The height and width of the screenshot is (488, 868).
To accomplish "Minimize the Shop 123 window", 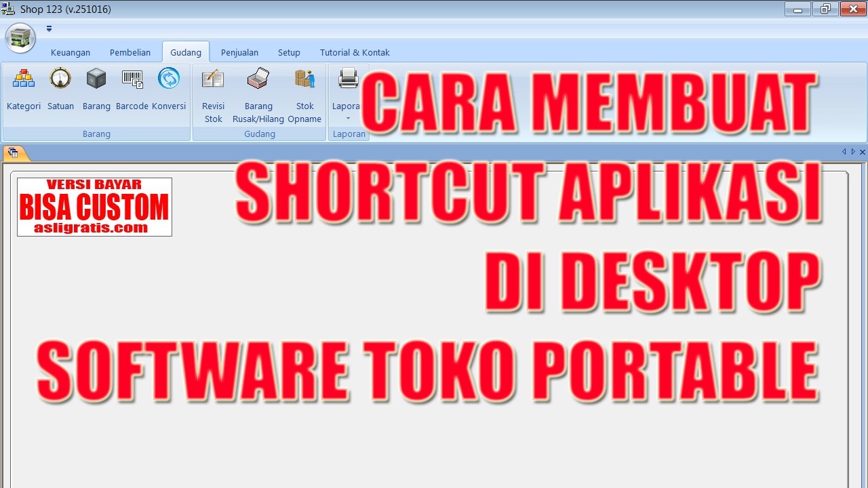I will click(797, 9).
